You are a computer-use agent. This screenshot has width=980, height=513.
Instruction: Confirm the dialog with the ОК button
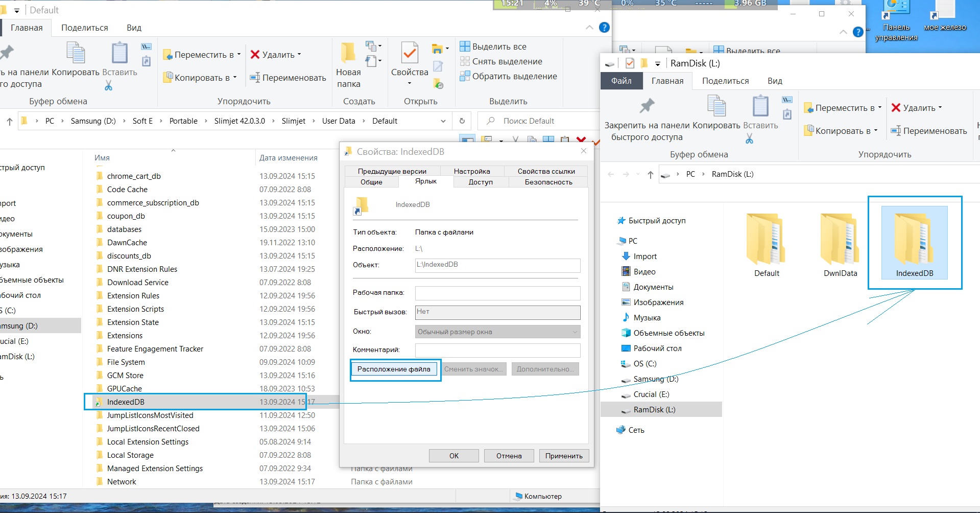[x=454, y=456]
